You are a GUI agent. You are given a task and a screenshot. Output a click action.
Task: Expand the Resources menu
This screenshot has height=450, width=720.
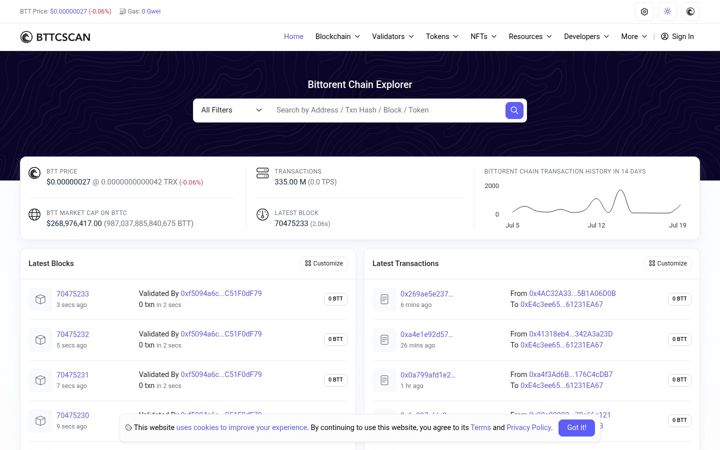(530, 36)
